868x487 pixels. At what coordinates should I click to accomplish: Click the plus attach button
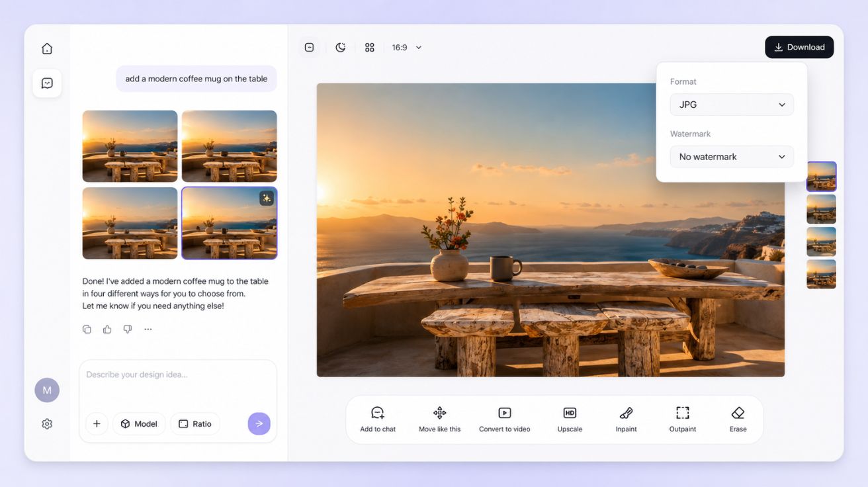click(97, 423)
